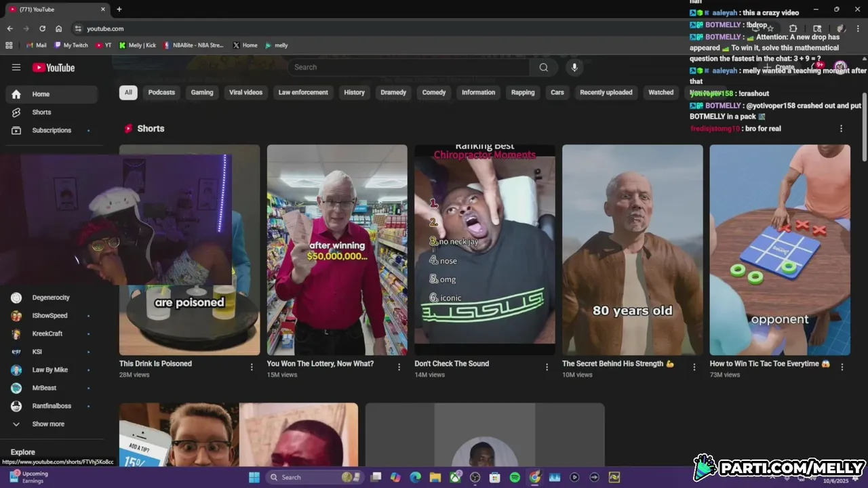Open the Law By Mike channel subscription
868x488 pixels.
pyautogui.click(x=51, y=370)
